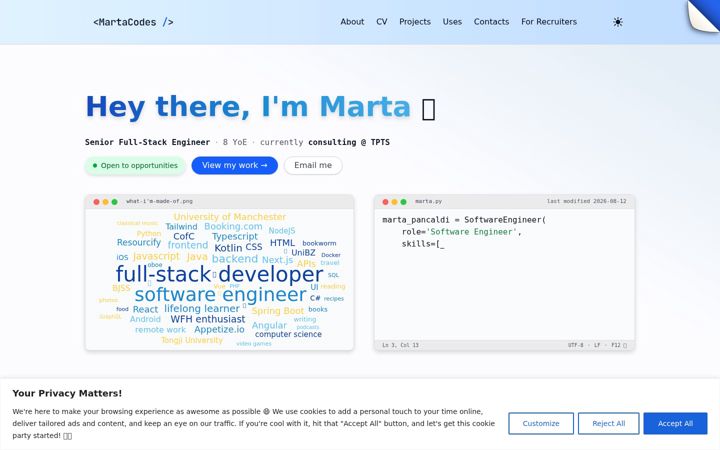Click the MartaCodes logo
Viewport: 720px width, 450px height.
tap(133, 22)
